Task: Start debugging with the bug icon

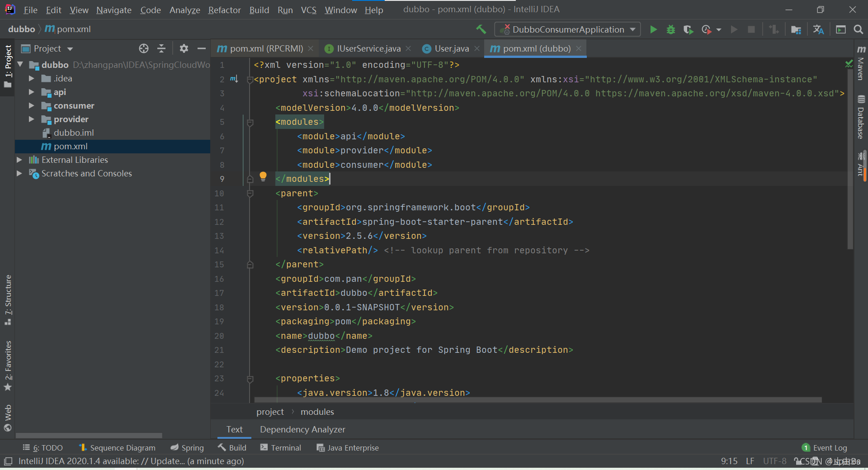Action: 671,29
